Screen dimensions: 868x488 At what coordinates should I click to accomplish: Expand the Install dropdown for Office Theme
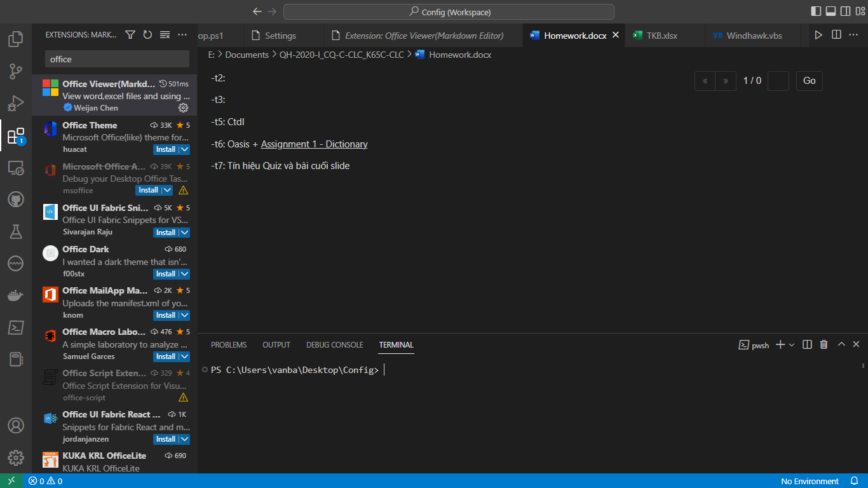pyautogui.click(x=184, y=149)
